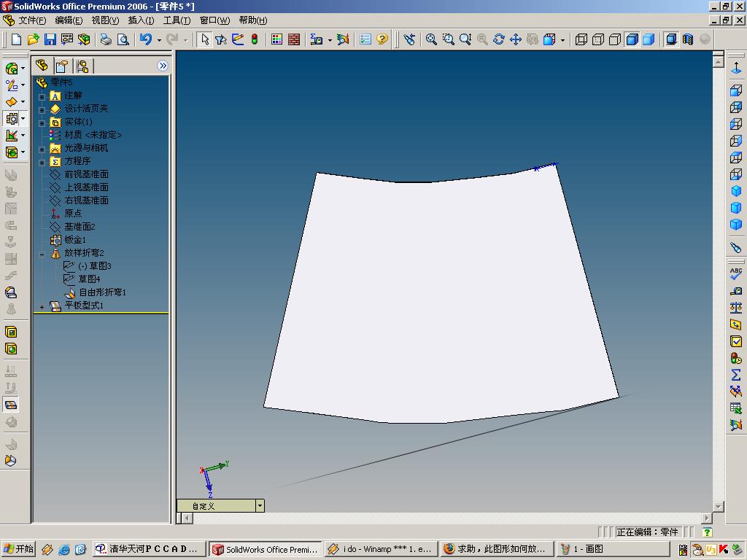Open the Help question mark icon
Screen dimensions: 747x560
(382, 39)
